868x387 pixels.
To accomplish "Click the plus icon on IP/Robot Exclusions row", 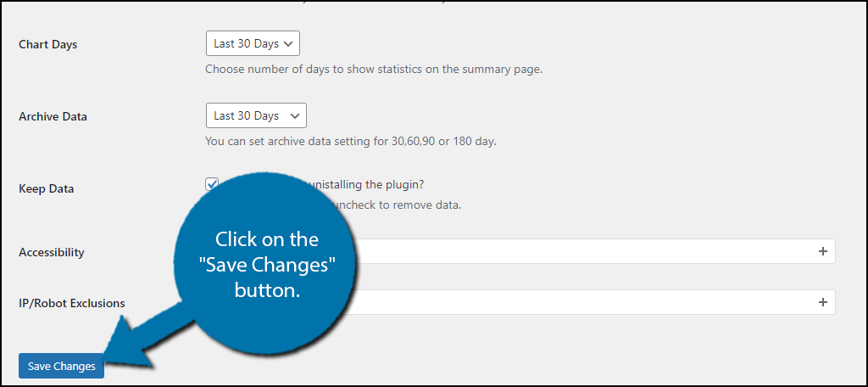I will [822, 302].
